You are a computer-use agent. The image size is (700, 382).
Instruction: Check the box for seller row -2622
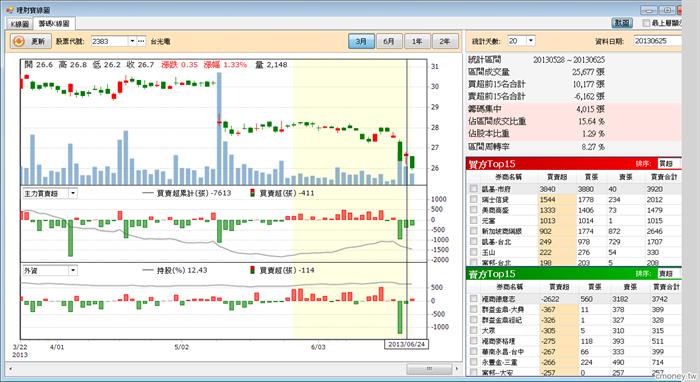pos(474,299)
